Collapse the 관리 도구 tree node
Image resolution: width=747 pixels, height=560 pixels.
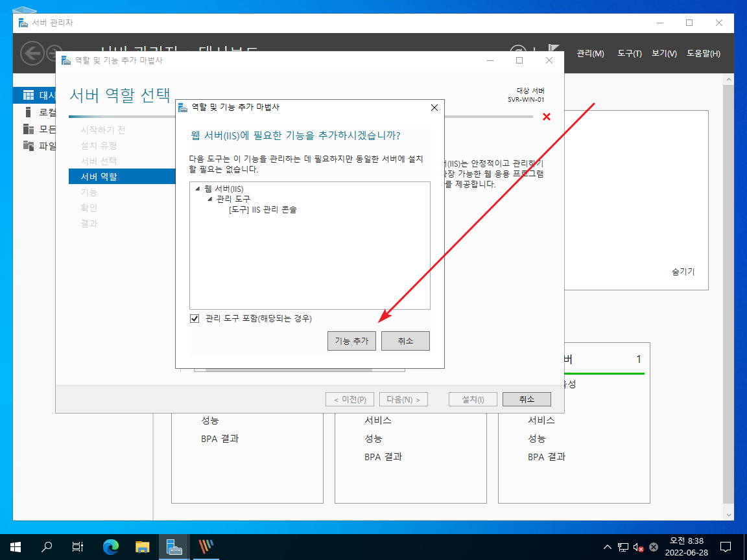click(x=210, y=199)
